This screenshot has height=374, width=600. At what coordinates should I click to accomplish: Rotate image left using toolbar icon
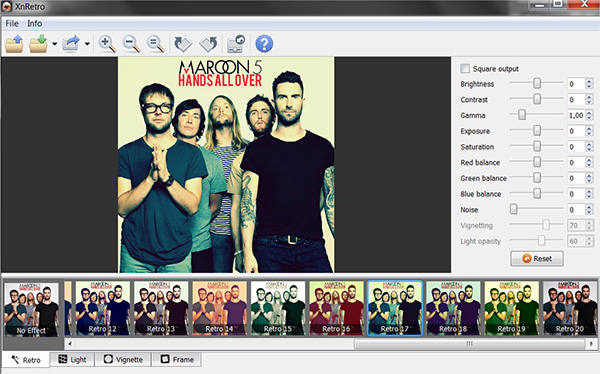pyautogui.click(x=183, y=44)
